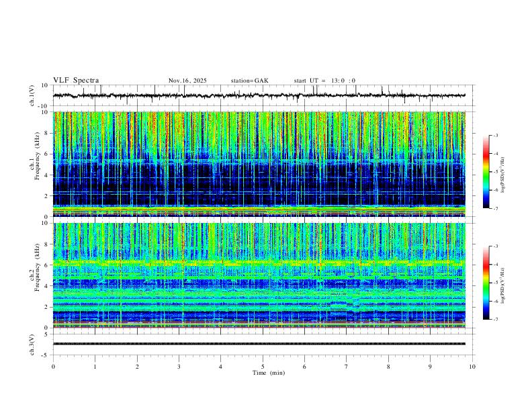Click the "2" minute tick label

pos(137,367)
